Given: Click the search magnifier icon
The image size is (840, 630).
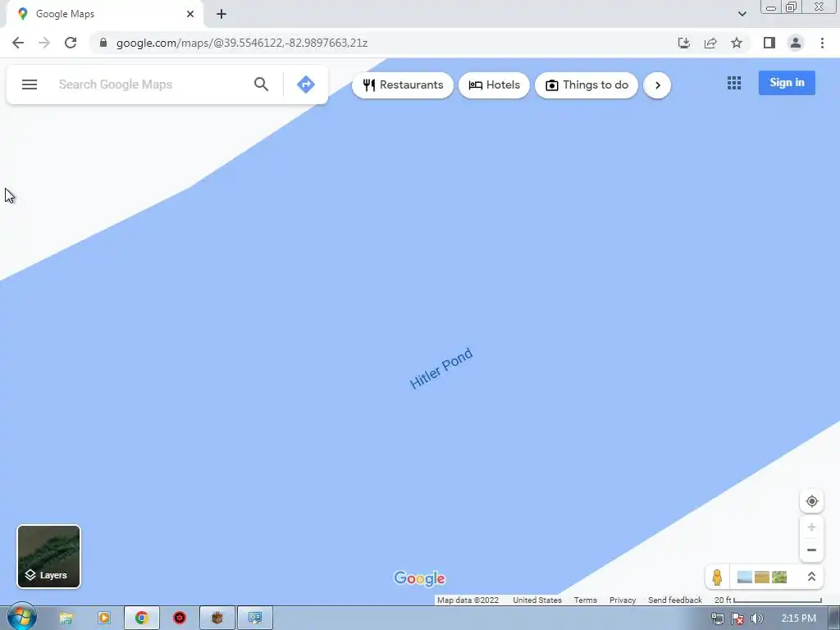Looking at the screenshot, I should pyautogui.click(x=261, y=84).
